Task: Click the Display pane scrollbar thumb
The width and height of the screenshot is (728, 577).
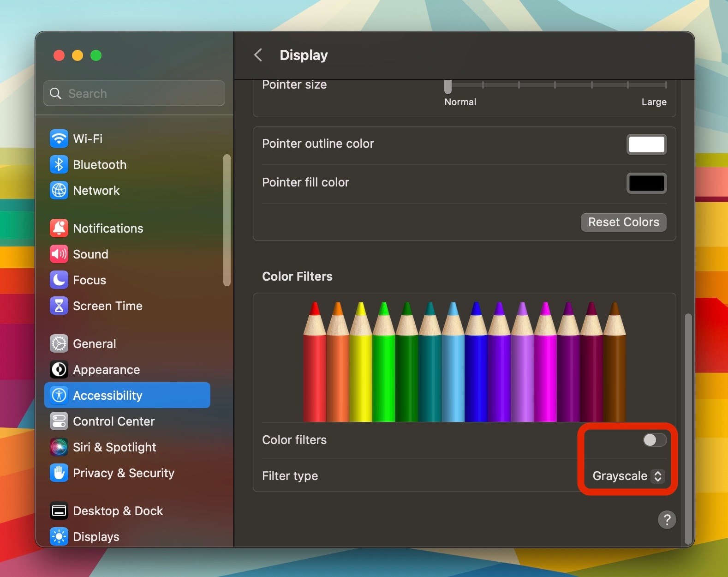Action: pos(688,429)
